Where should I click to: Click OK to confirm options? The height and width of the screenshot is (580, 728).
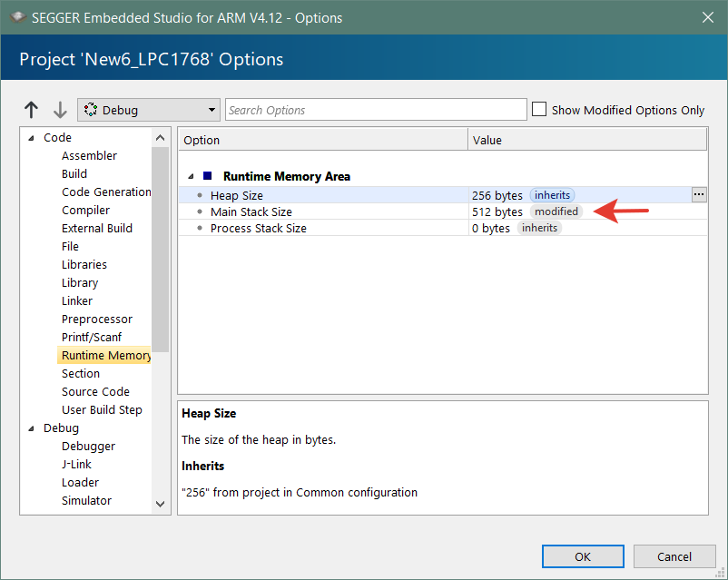(583, 556)
